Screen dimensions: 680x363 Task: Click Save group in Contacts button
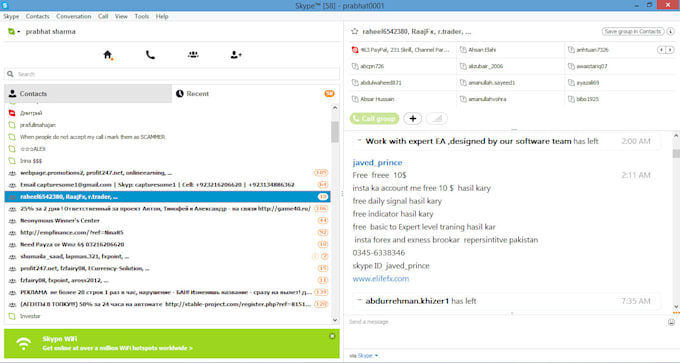(x=633, y=31)
